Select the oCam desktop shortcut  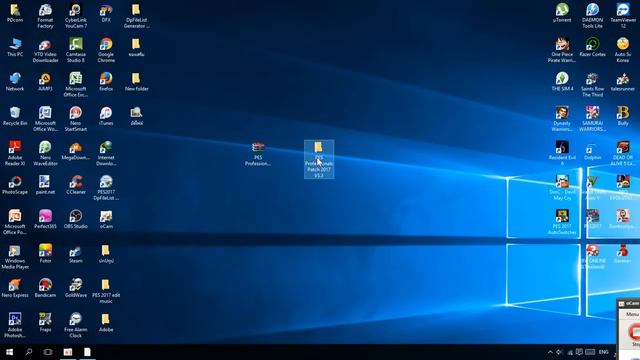(106, 219)
